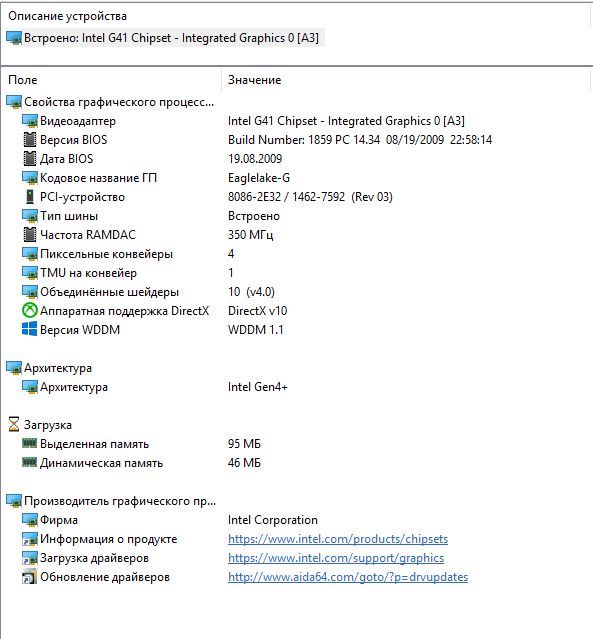Screen dimensions: 593x639
Task: Click icon beside Объединённые шейдеры
Action: click(30, 292)
